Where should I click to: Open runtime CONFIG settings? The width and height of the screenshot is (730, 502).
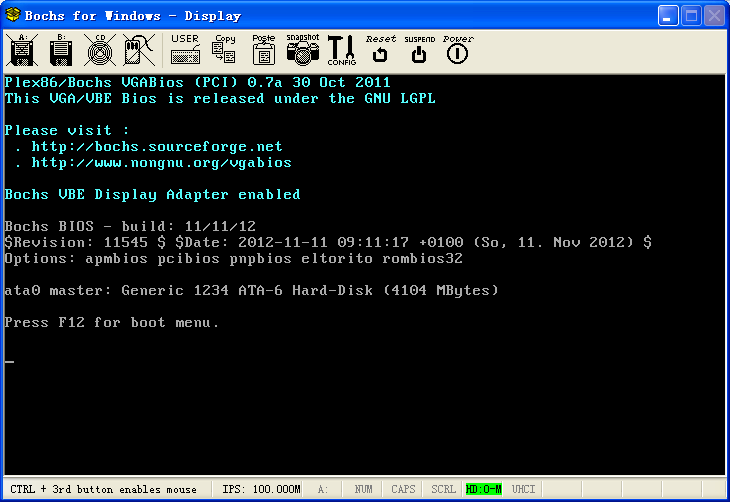[x=342, y=50]
